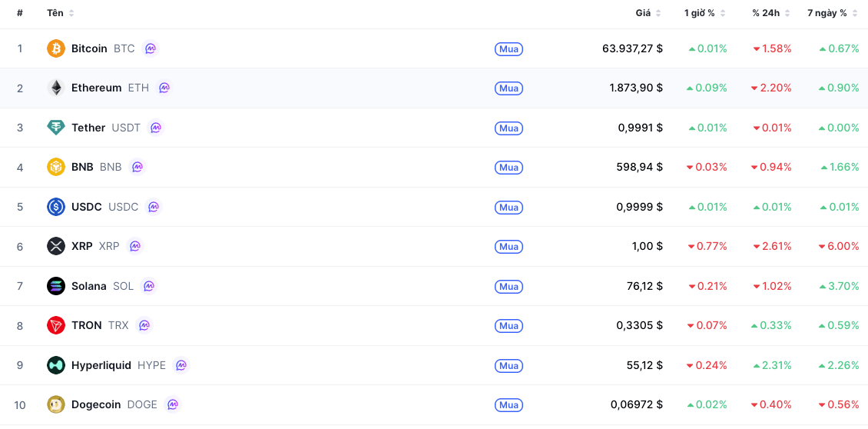Open the community chat icon beside DOGE
Image resolution: width=868 pixels, height=429 pixels.
(173, 404)
